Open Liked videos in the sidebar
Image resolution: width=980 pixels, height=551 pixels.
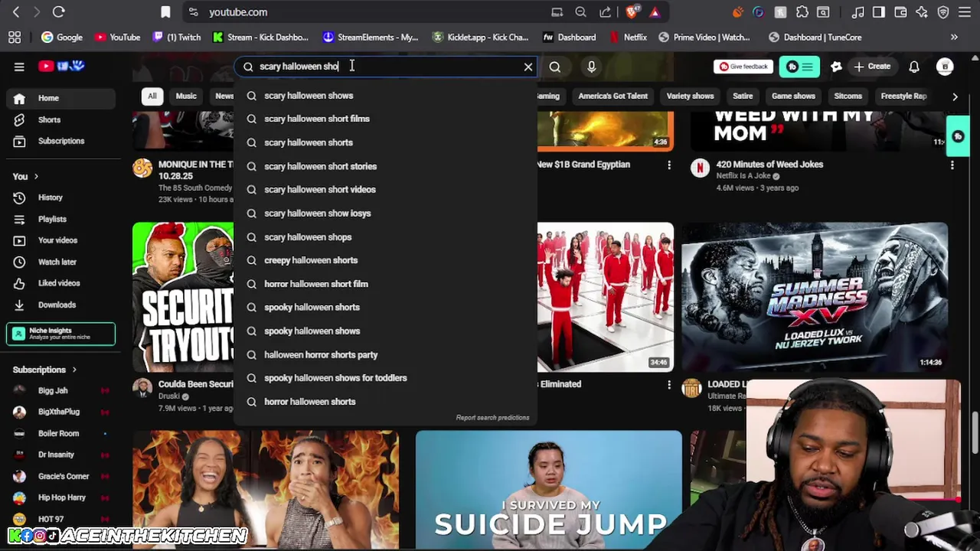tap(60, 283)
